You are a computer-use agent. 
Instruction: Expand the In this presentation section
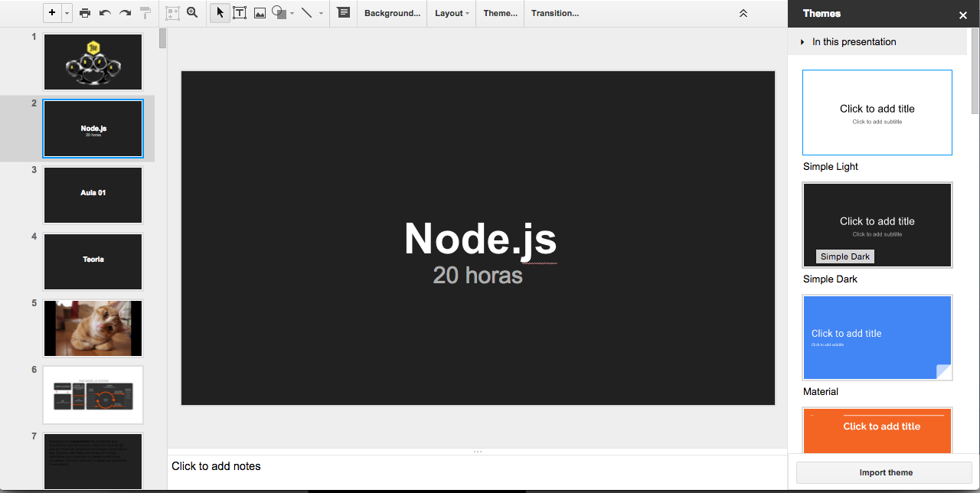(x=877, y=42)
